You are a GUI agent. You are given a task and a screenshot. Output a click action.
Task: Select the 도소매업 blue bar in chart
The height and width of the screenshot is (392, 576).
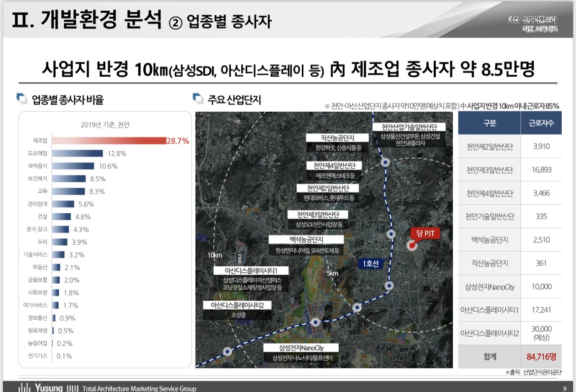coord(77,153)
